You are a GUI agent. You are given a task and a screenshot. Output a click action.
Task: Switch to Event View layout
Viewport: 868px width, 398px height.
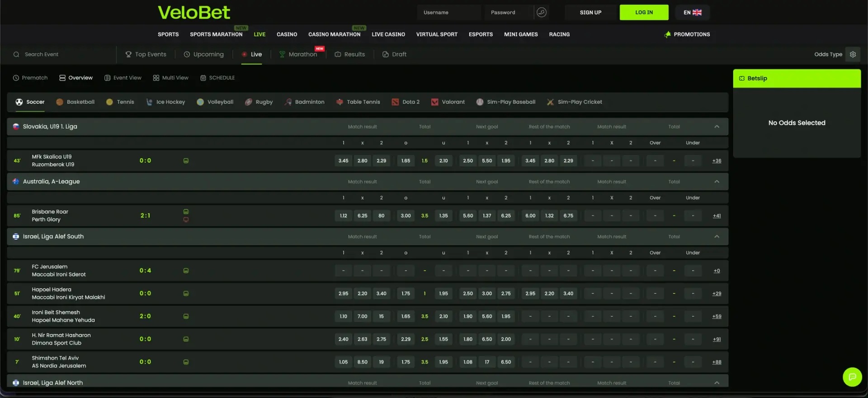123,78
